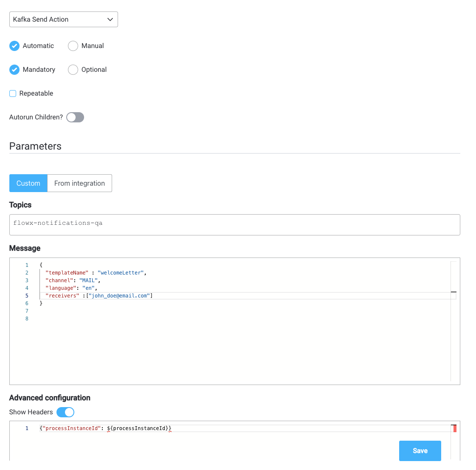Click the Message editor scrollbar track
The height and width of the screenshot is (470, 476).
pos(453,321)
